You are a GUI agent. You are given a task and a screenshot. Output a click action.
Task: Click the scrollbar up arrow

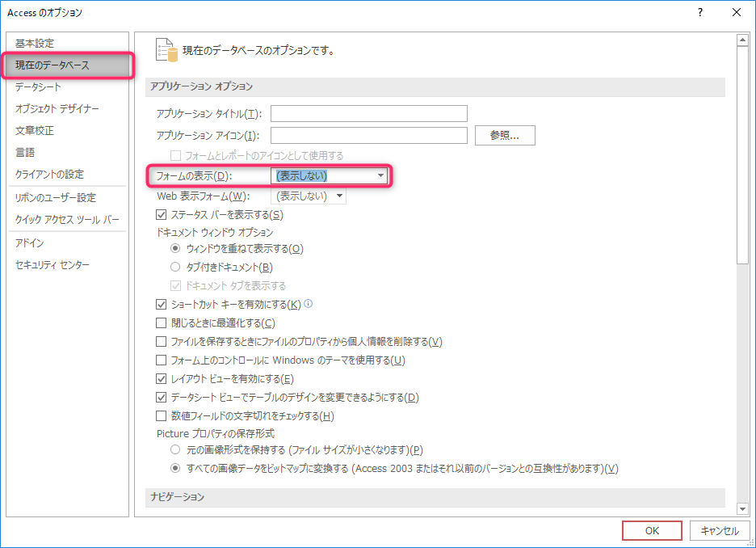tap(742, 40)
